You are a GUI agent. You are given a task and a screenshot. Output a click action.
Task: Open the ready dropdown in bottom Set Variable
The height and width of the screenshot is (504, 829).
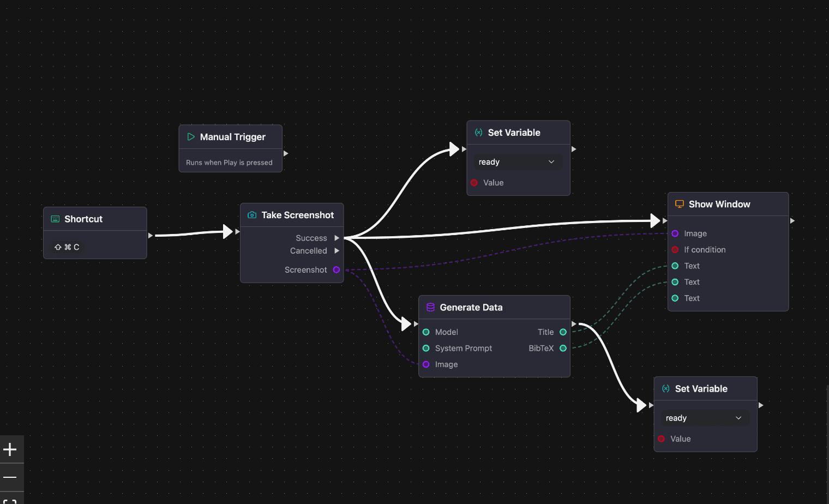(704, 418)
